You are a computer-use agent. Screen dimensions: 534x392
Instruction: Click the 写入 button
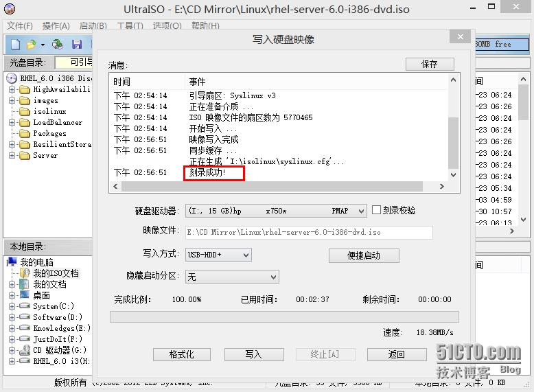[254, 354]
